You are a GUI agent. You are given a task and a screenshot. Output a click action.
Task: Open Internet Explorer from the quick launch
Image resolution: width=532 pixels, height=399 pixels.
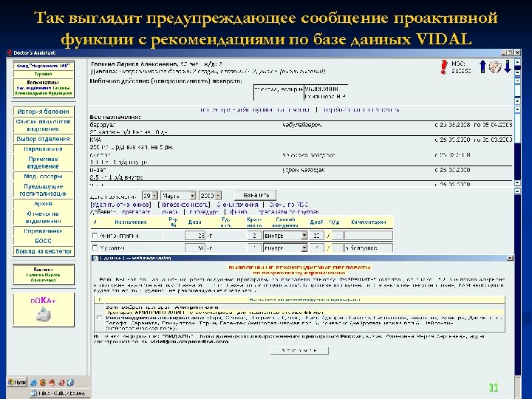33,383
